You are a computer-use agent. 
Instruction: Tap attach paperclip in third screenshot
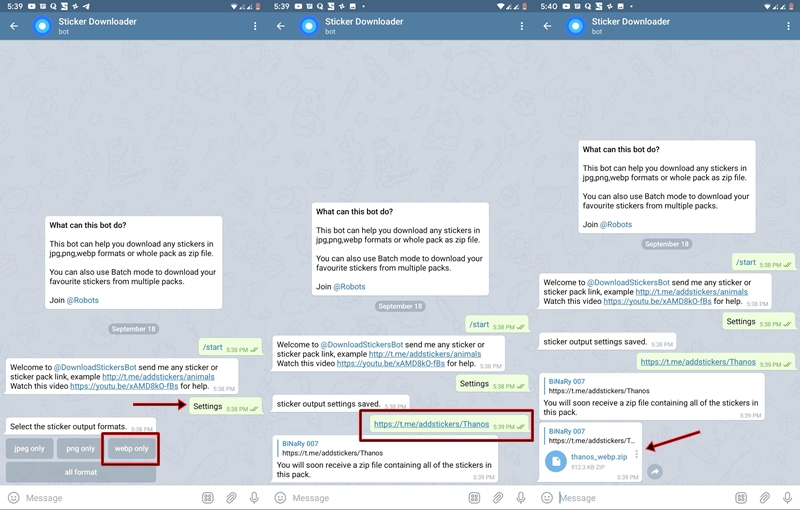tap(764, 498)
